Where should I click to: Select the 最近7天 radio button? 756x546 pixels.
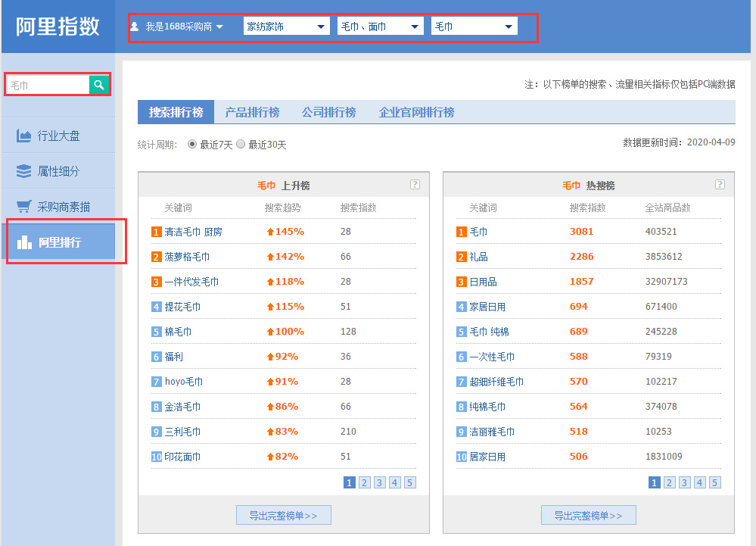(192, 144)
